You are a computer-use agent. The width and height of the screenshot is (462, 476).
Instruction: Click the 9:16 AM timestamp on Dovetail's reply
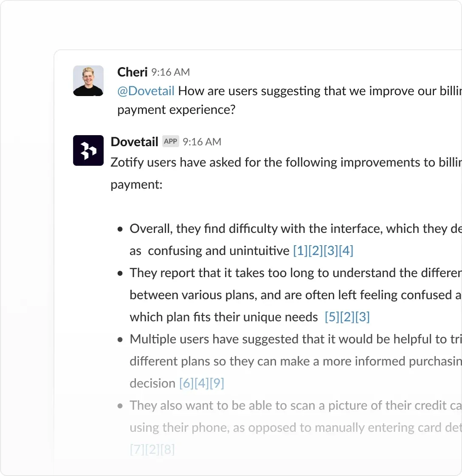[202, 142]
